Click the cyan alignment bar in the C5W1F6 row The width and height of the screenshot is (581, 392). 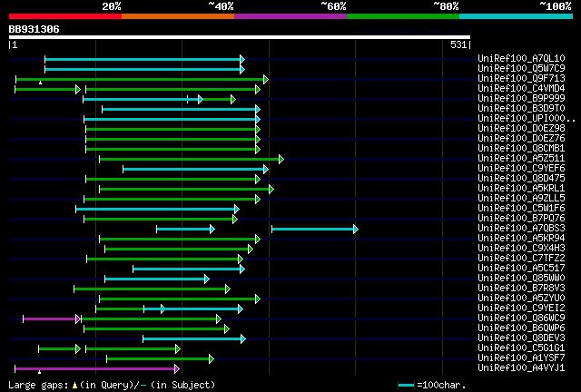(157, 210)
